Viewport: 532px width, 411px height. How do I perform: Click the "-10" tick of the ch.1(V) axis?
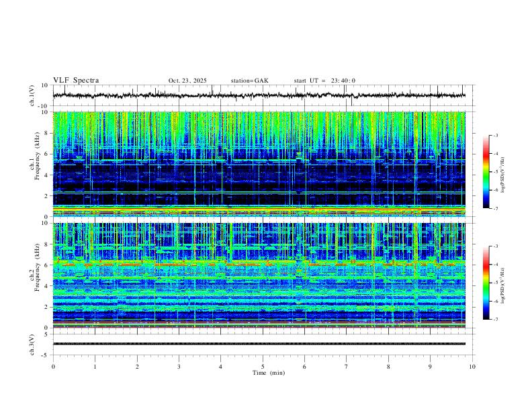[43, 106]
